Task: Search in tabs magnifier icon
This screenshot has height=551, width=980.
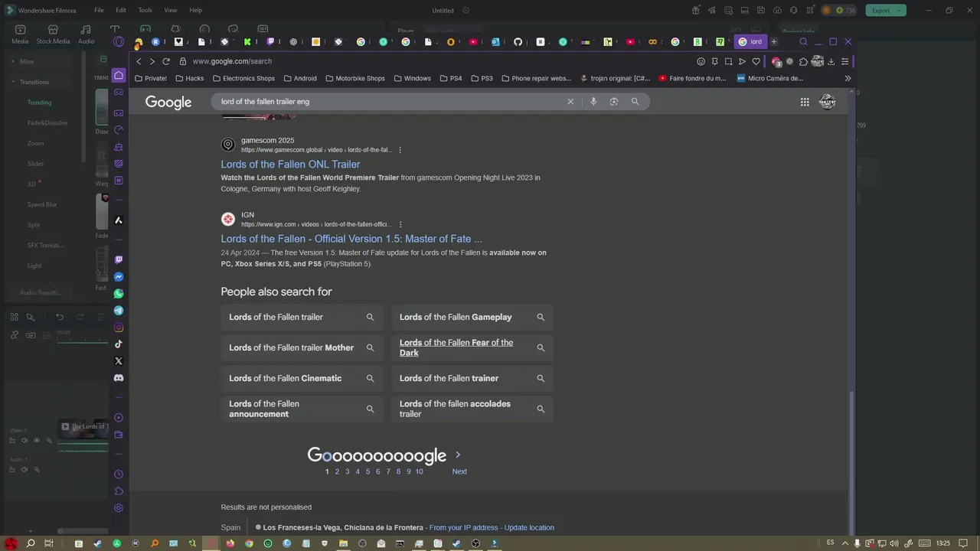Action: (x=803, y=42)
